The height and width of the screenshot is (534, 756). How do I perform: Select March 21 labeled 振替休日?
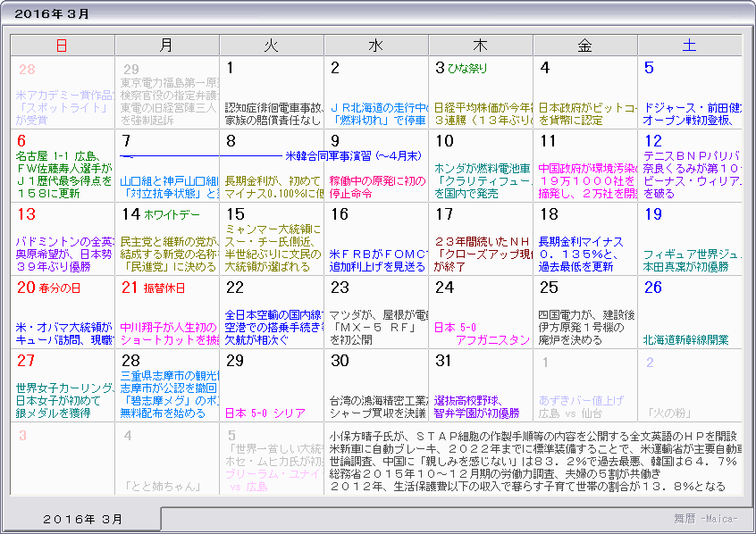(x=167, y=313)
